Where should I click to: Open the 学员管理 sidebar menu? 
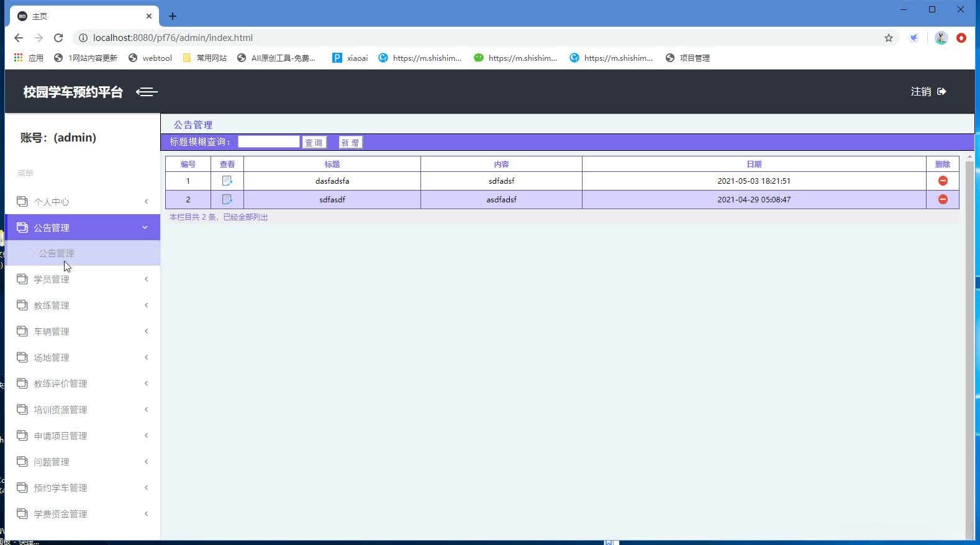click(x=83, y=279)
